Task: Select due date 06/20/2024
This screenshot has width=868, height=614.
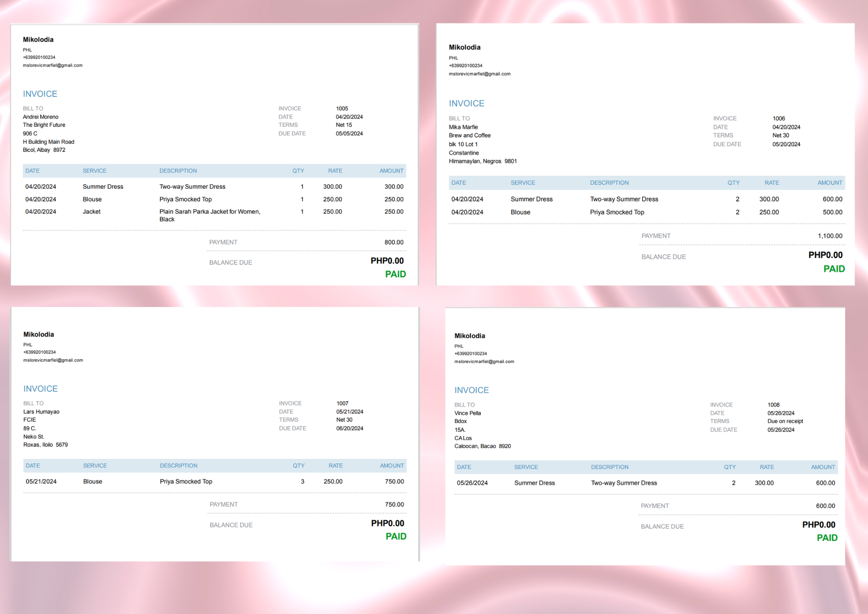Action: click(x=349, y=429)
